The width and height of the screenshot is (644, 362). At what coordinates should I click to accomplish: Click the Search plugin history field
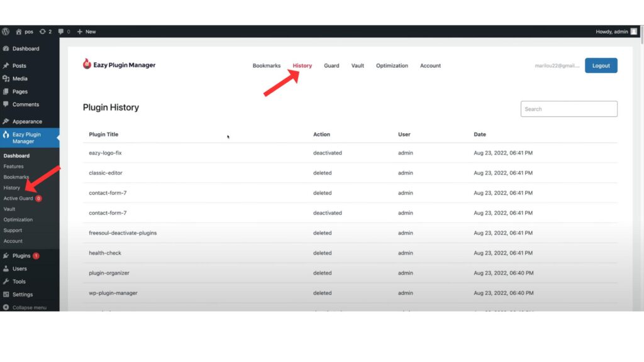(569, 109)
